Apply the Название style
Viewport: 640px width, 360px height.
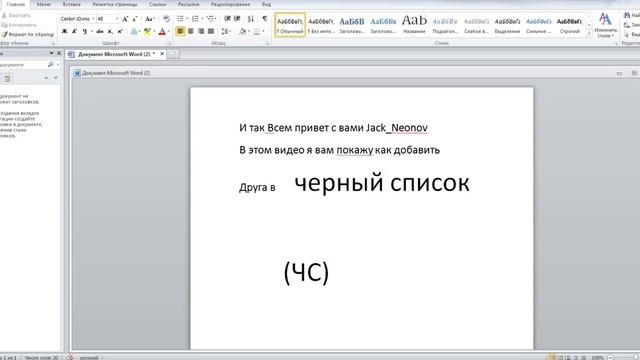pyautogui.click(x=414, y=25)
